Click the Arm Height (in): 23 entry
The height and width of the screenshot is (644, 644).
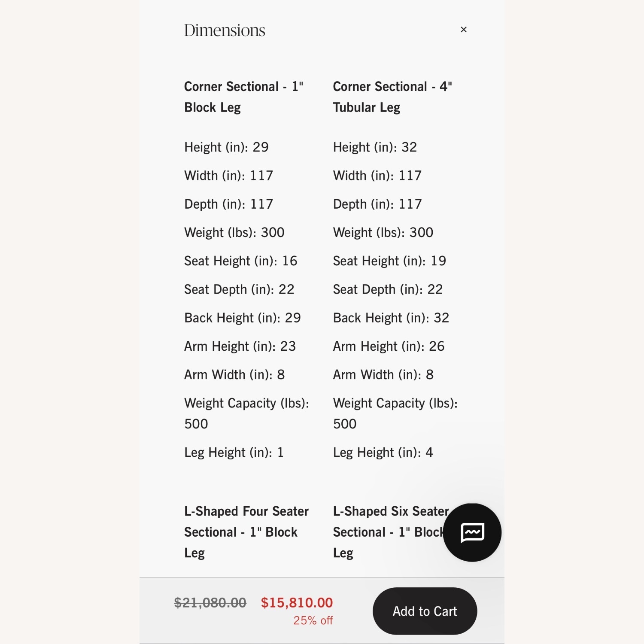coord(240,346)
